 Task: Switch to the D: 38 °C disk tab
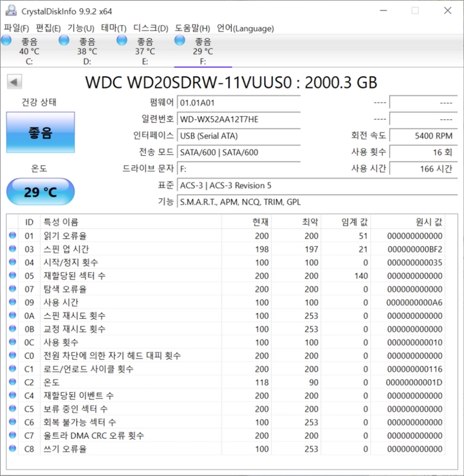pyautogui.click(x=87, y=51)
